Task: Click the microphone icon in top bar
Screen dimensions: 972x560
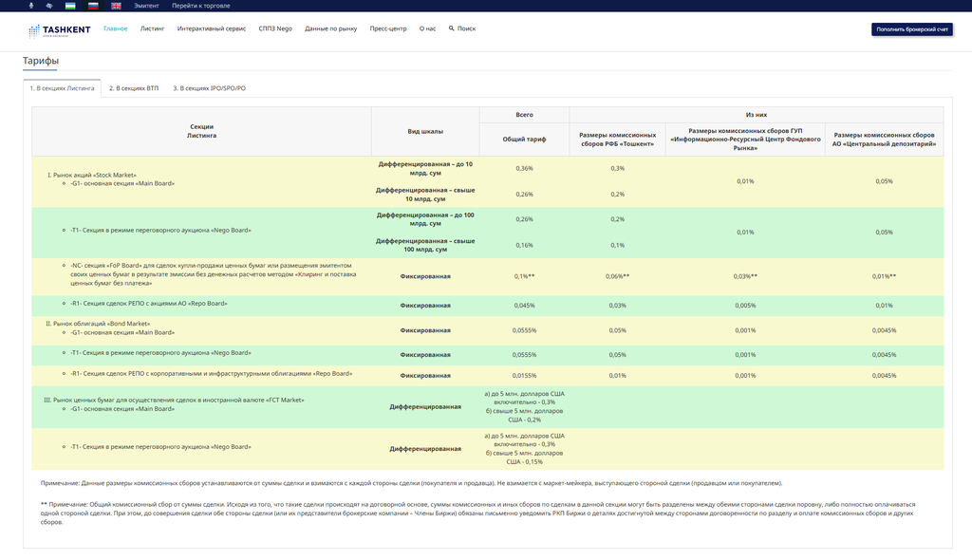Action: 32,6
